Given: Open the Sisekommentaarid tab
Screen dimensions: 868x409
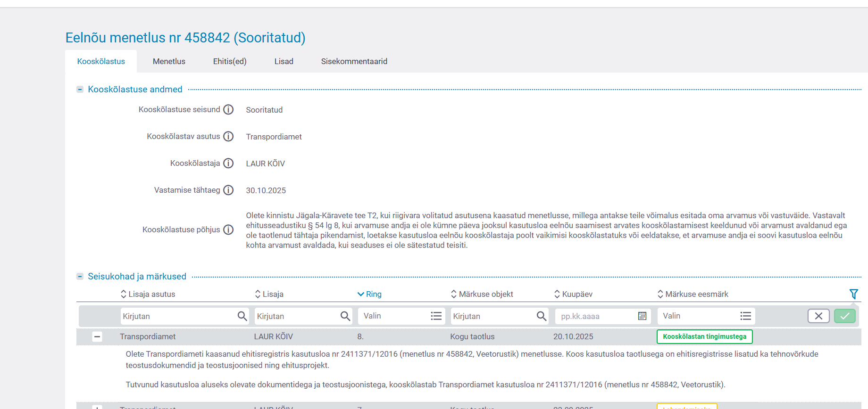Looking at the screenshot, I should (x=354, y=61).
